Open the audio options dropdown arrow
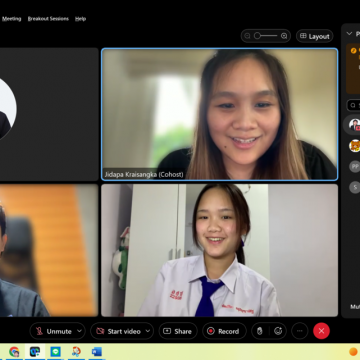The image size is (360, 360). tap(80, 331)
